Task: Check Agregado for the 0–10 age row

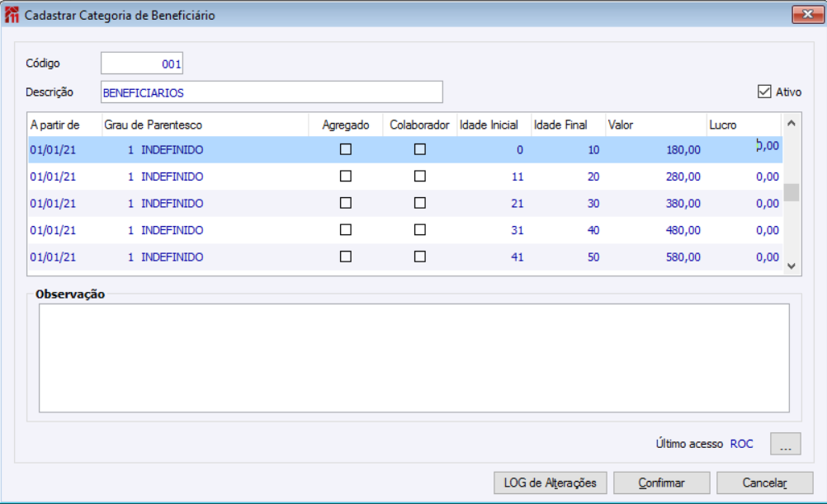Action: click(346, 149)
